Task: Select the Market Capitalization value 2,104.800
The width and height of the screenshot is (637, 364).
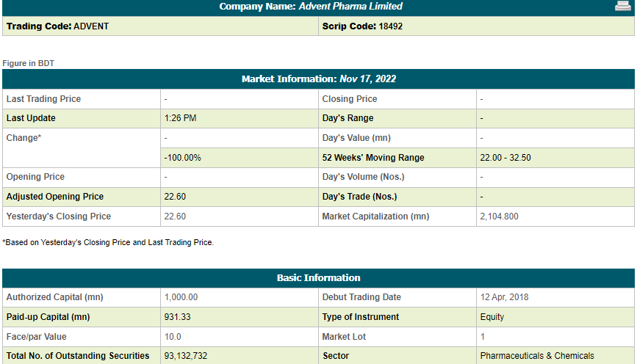Action: [x=500, y=216]
